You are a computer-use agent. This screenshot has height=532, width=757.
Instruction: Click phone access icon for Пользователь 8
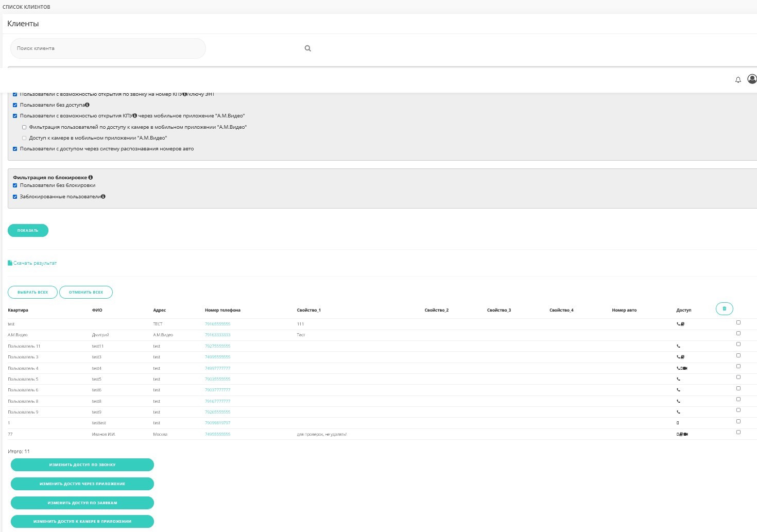(678, 401)
